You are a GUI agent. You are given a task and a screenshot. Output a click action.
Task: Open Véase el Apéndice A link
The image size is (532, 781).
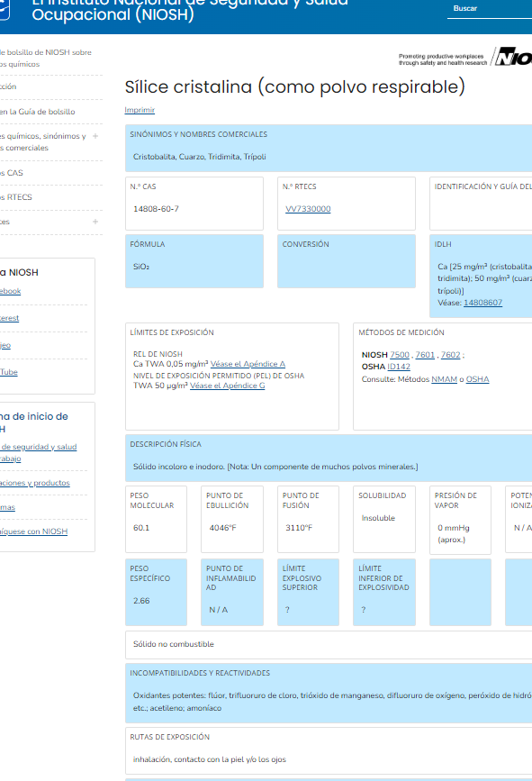point(248,364)
